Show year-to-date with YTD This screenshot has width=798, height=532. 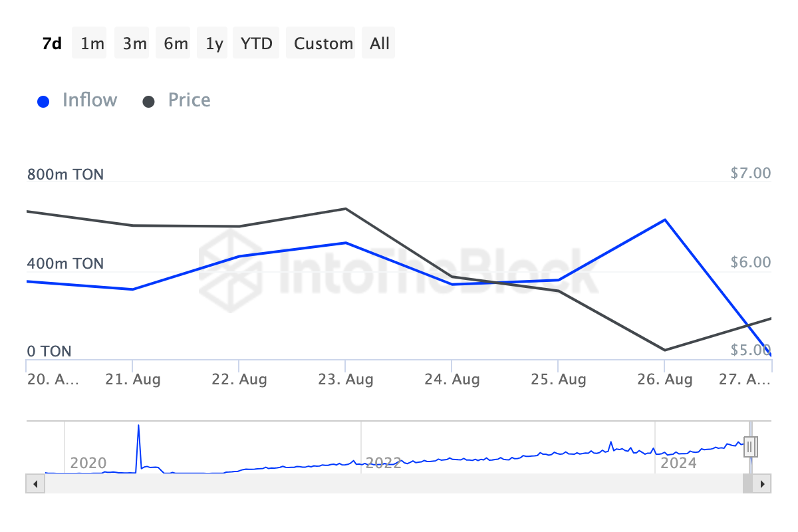(x=256, y=44)
